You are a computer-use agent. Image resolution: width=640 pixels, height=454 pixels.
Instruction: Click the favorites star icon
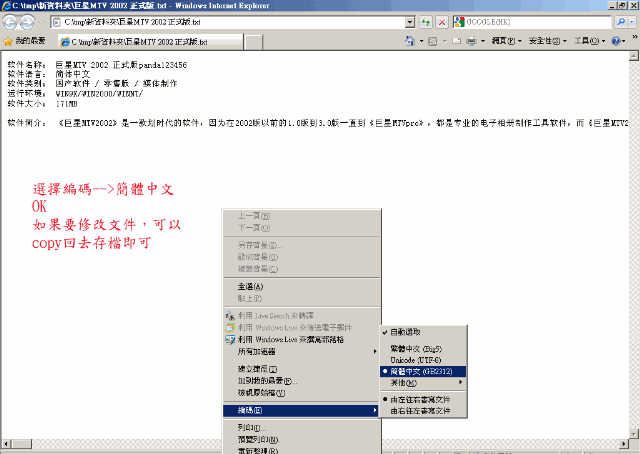[x=8, y=42]
